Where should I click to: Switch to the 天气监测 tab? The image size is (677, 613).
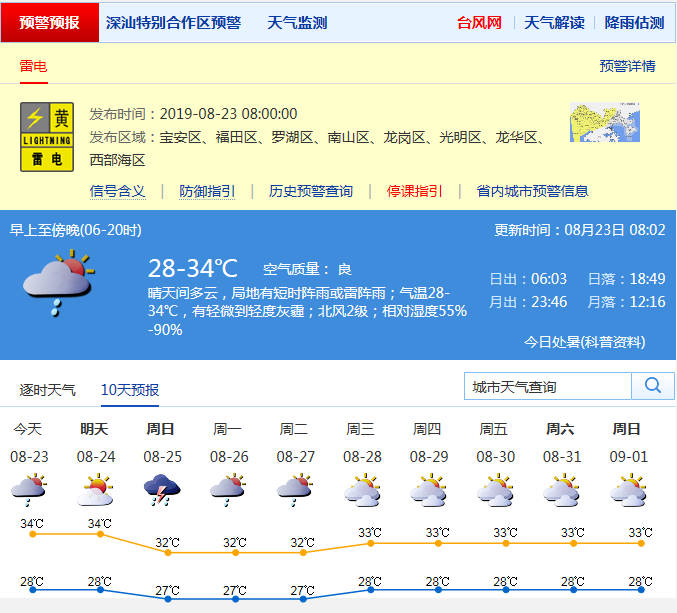tap(297, 22)
